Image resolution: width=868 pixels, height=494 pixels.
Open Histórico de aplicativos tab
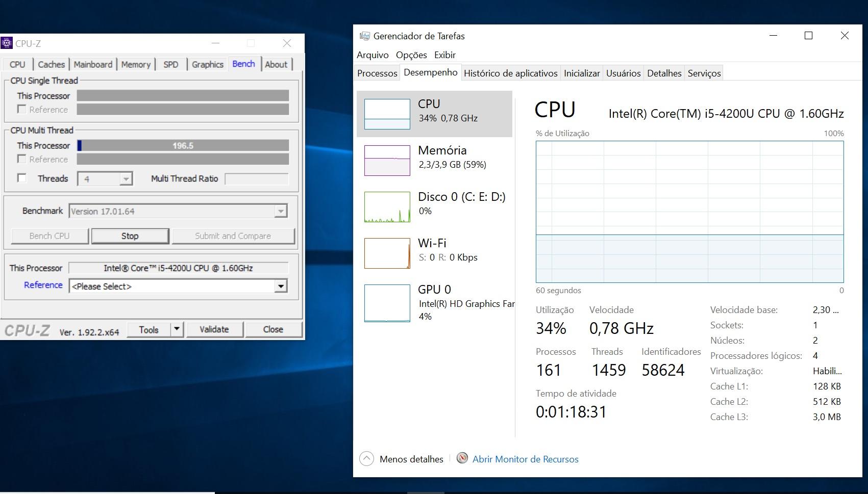click(511, 73)
